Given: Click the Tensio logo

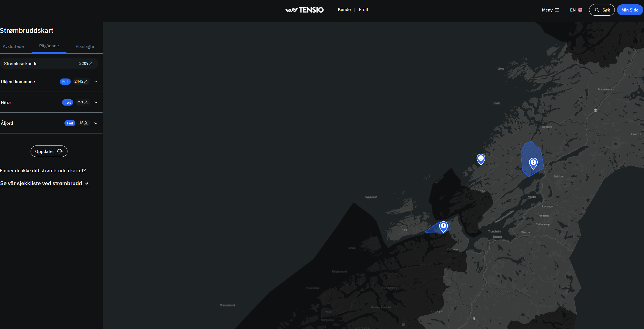Looking at the screenshot, I should 305,10.
